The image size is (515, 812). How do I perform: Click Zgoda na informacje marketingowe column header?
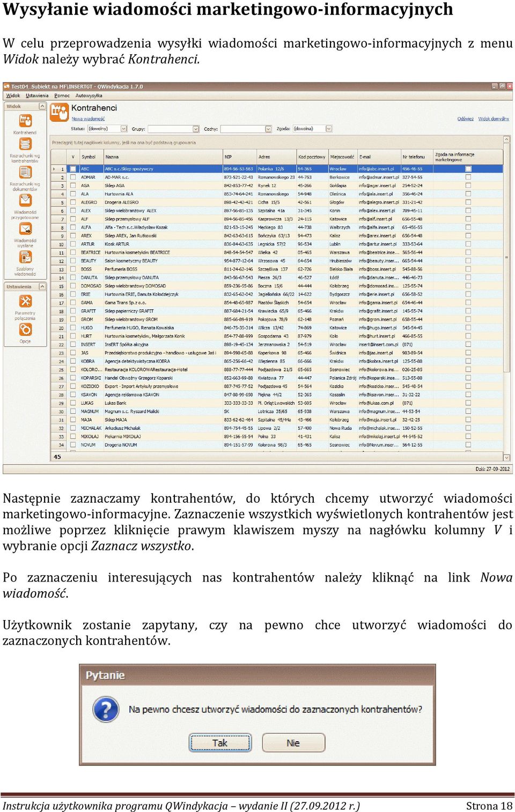pyautogui.click(x=468, y=157)
